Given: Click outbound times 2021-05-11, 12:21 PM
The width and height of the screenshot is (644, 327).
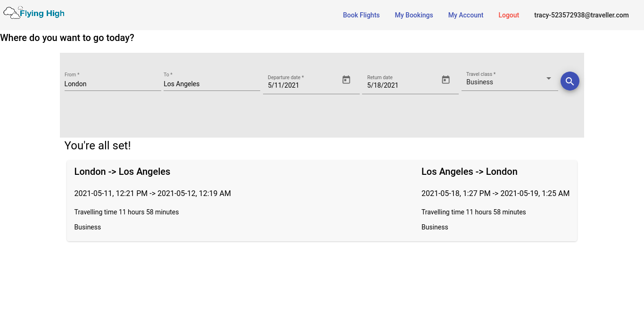Looking at the screenshot, I should click(152, 193).
